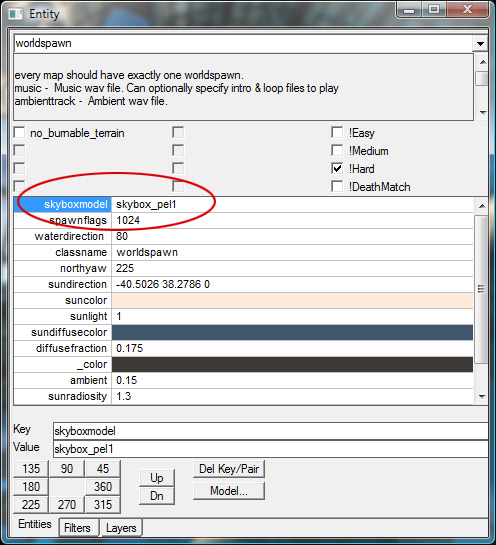
Task: Open the worldspawn classname dropdown
Action: (x=480, y=44)
